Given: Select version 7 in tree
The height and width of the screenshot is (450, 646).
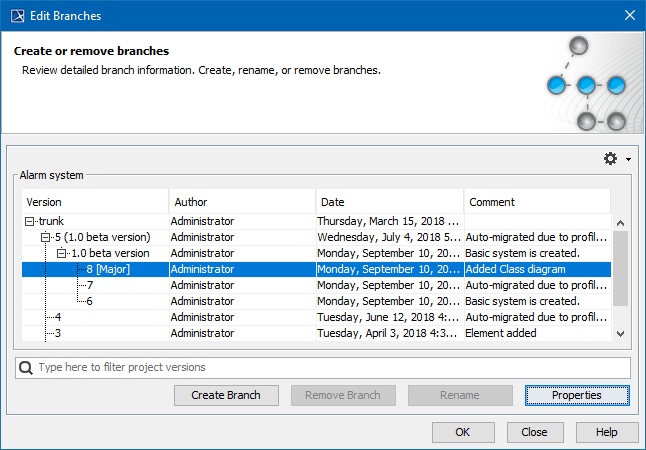Looking at the screenshot, I should 90,285.
